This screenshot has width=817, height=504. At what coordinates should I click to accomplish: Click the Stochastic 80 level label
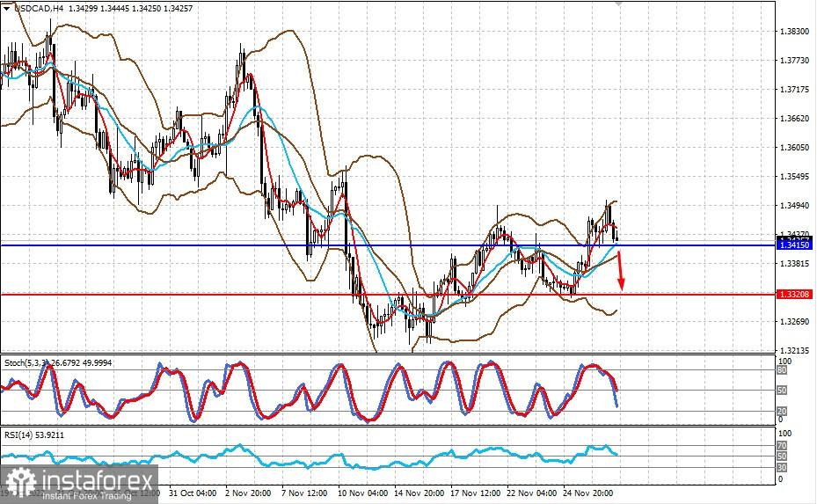tap(782, 370)
